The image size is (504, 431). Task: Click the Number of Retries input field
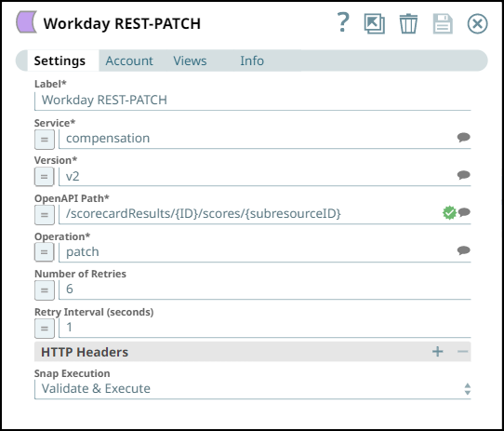click(x=265, y=290)
